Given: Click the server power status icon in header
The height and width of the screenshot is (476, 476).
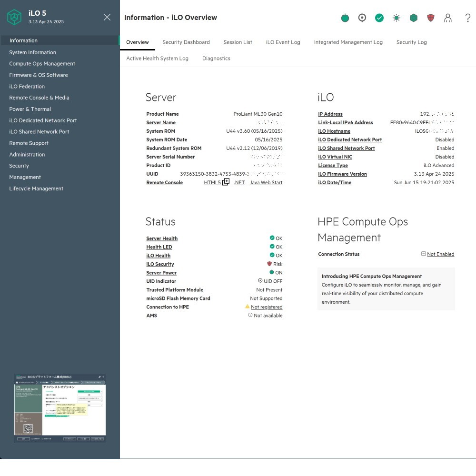Looking at the screenshot, I should (x=345, y=18).
